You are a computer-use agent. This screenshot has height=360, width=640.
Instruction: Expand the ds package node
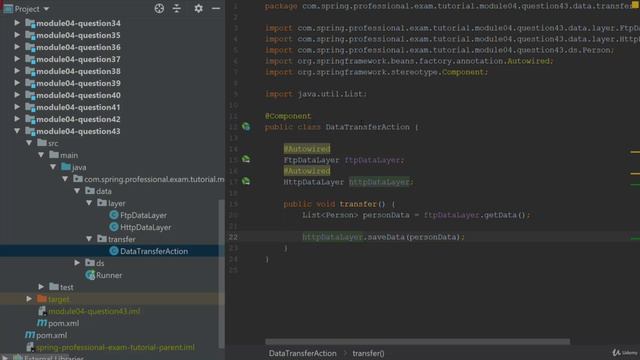pos(77,263)
